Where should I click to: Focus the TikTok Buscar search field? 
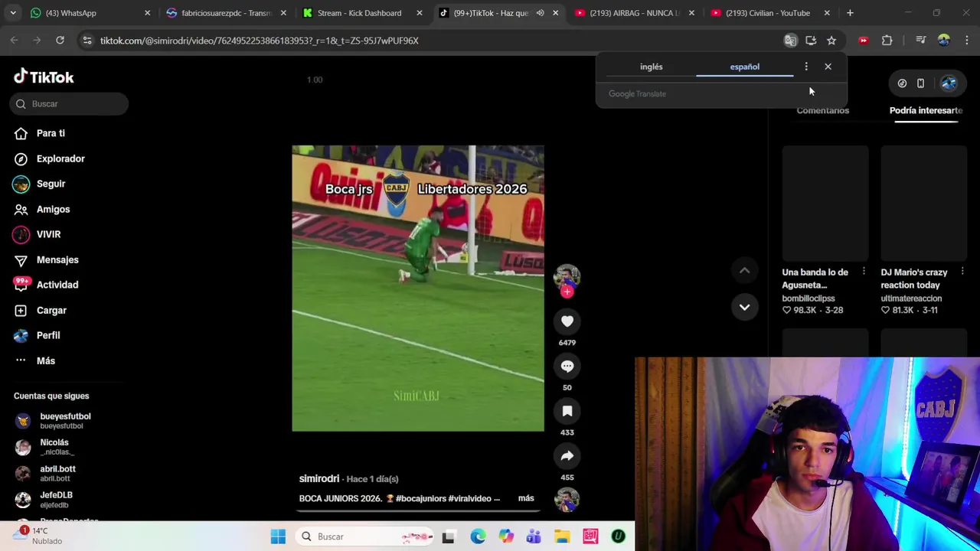point(69,103)
